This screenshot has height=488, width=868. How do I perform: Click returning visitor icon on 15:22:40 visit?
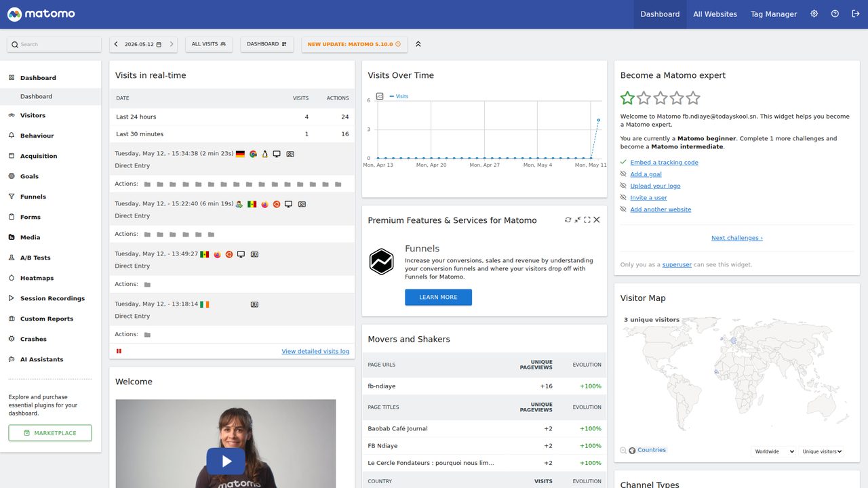[239, 204]
